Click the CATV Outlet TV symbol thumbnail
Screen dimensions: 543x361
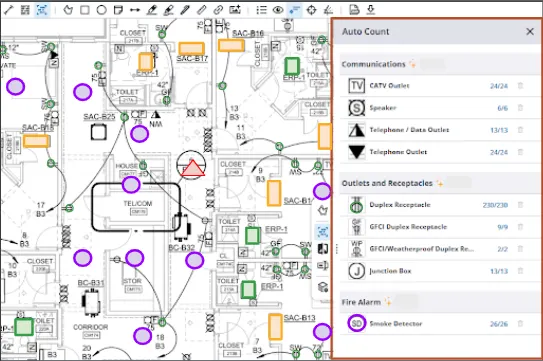click(x=357, y=86)
